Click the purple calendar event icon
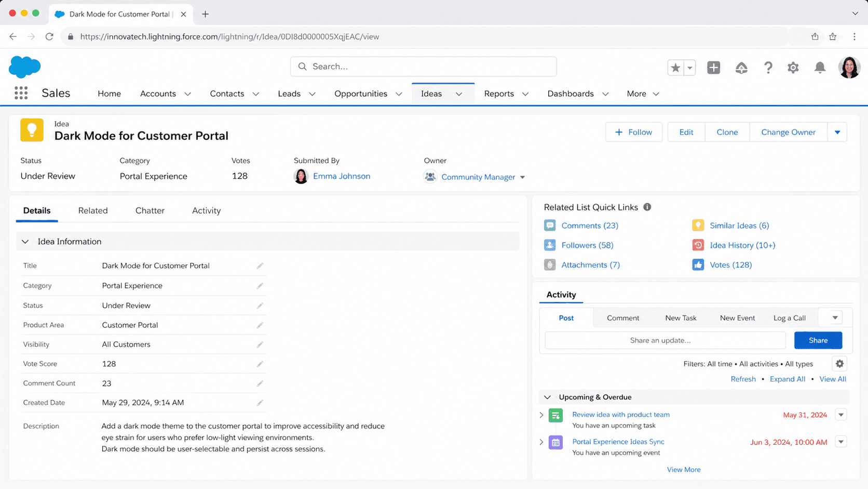This screenshot has width=868, height=489. (x=555, y=443)
